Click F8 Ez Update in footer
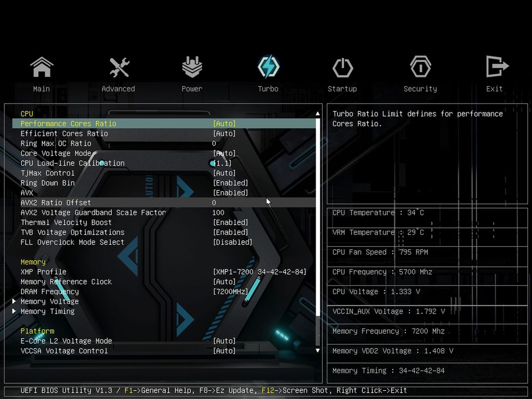Screen dimensions: 532x399 click(227, 391)
